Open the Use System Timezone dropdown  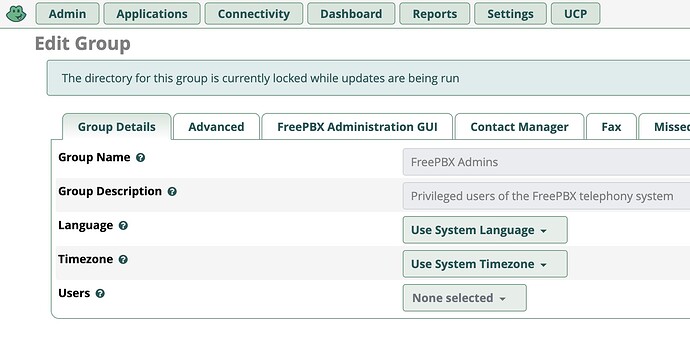pos(485,264)
